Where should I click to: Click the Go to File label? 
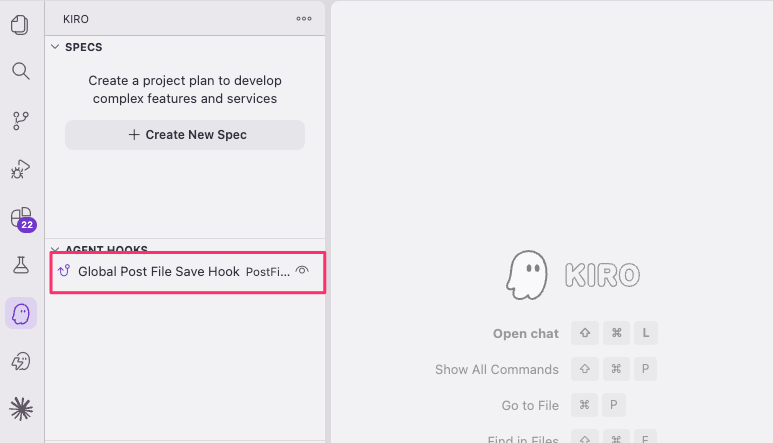point(530,406)
